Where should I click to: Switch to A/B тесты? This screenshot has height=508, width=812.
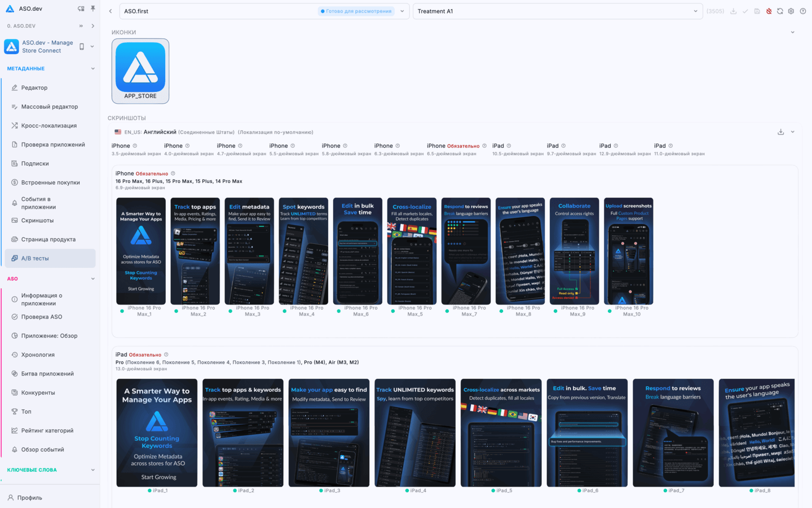click(x=35, y=258)
